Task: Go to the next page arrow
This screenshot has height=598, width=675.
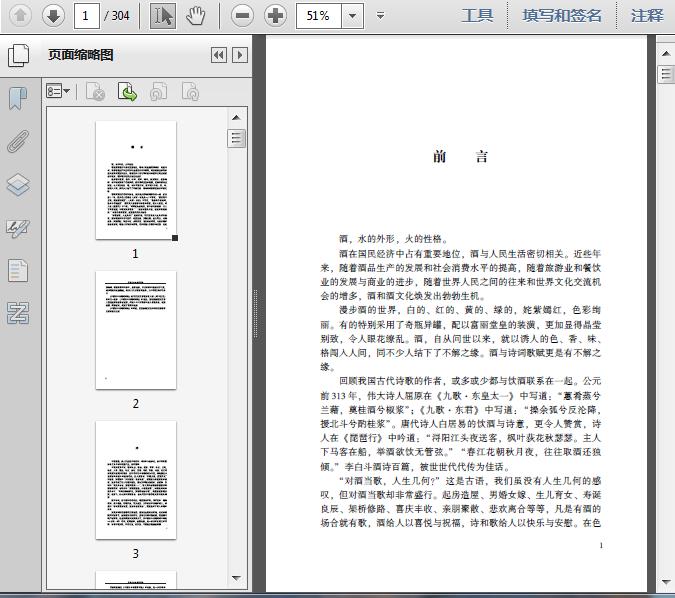Action: click(x=53, y=15)
